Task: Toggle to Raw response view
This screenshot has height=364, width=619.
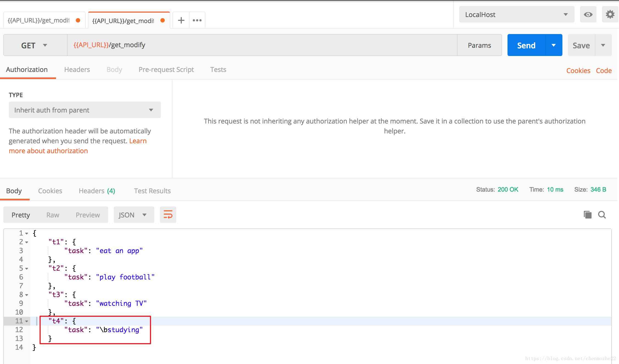Action: pyautogui.click(x=52, y=214)
